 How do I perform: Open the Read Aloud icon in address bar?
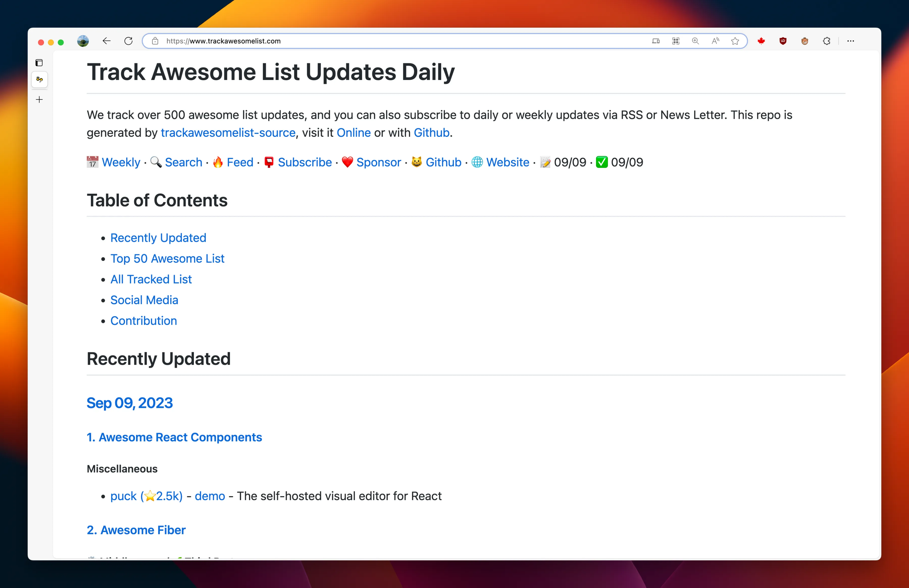[715, 41]
